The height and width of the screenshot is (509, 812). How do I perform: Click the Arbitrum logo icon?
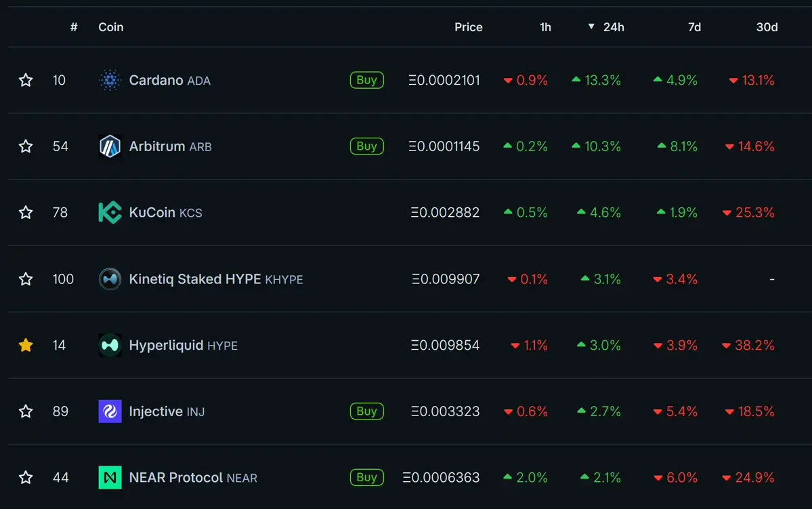pyautogui.click(x=110, y=146)
